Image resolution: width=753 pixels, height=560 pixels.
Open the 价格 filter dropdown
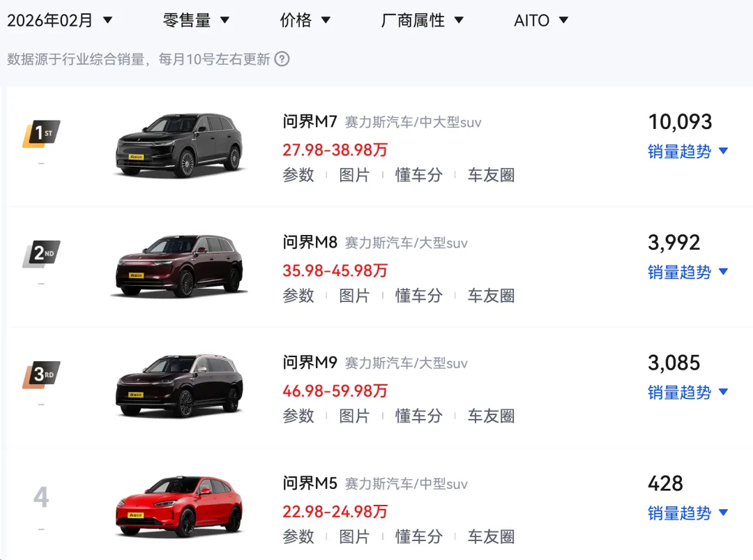pyautogui.click(x=305, y=20)
